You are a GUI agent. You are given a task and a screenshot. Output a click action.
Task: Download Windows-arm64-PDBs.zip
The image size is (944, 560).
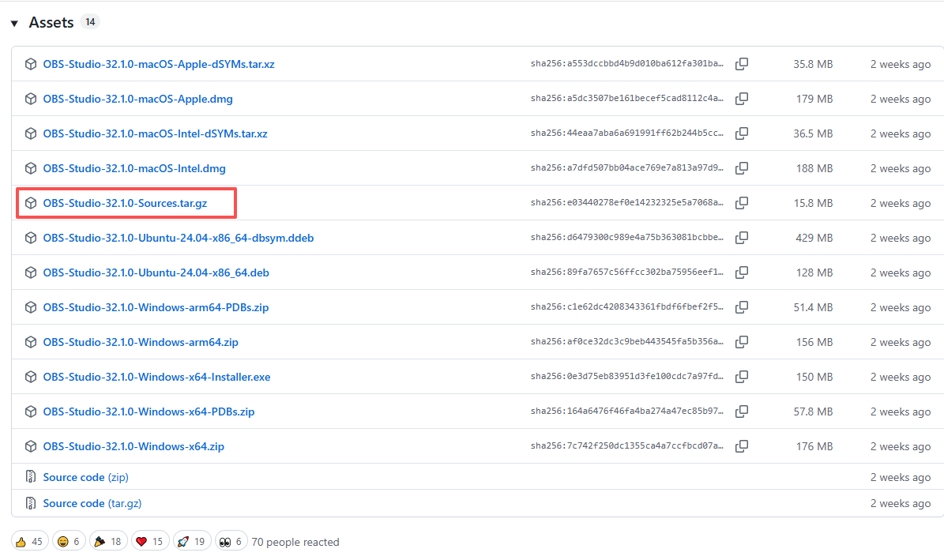coord(156,307)
